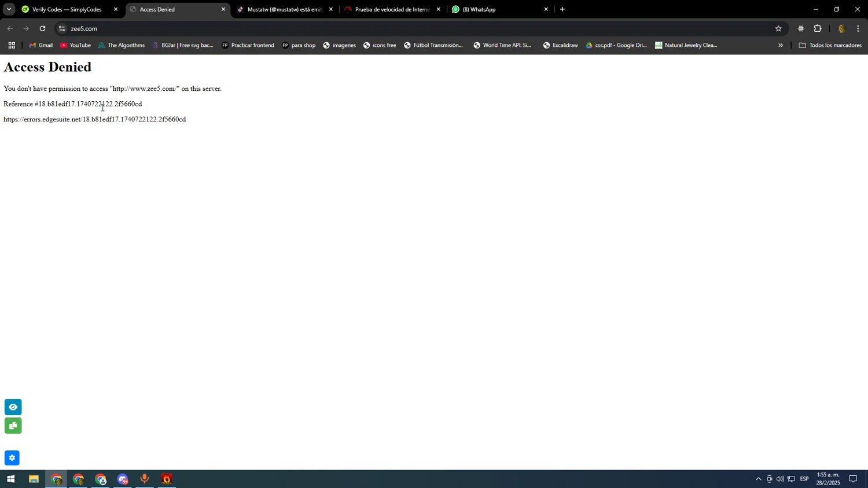Open World Time API bookmark
The width and height of the screenshot is (868, 488).
click(502, 45)
